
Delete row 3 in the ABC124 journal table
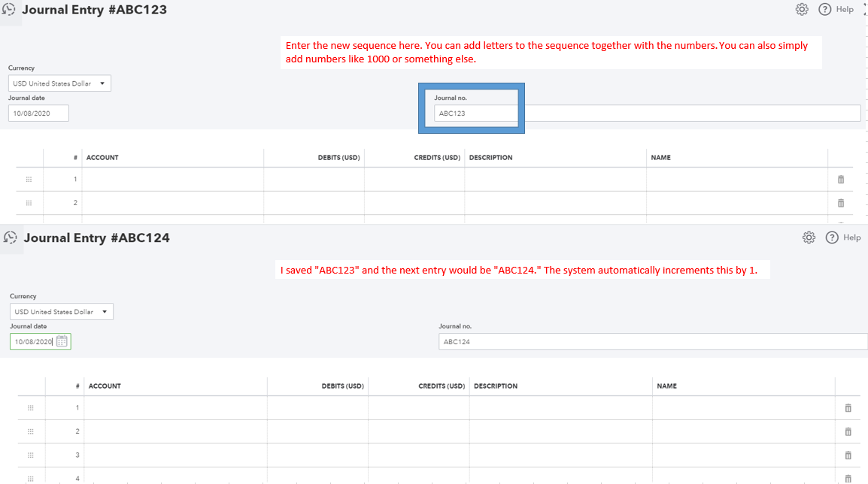tap(848, 455)
